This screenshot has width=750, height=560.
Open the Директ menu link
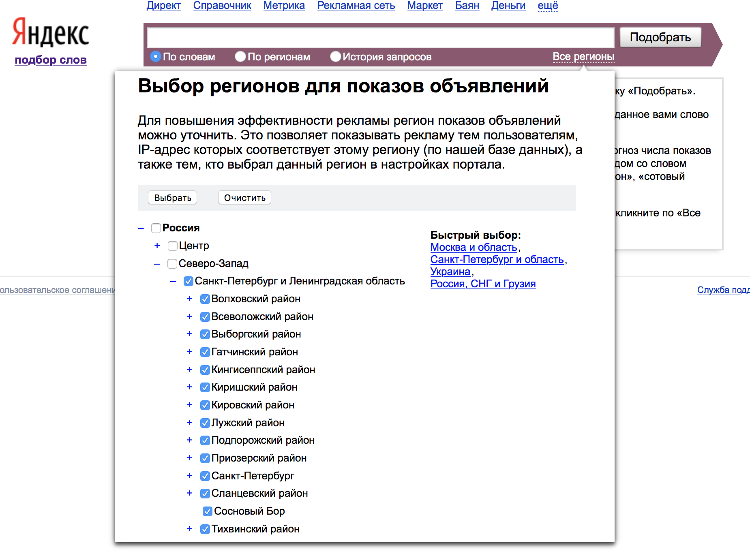pos(163,6)
